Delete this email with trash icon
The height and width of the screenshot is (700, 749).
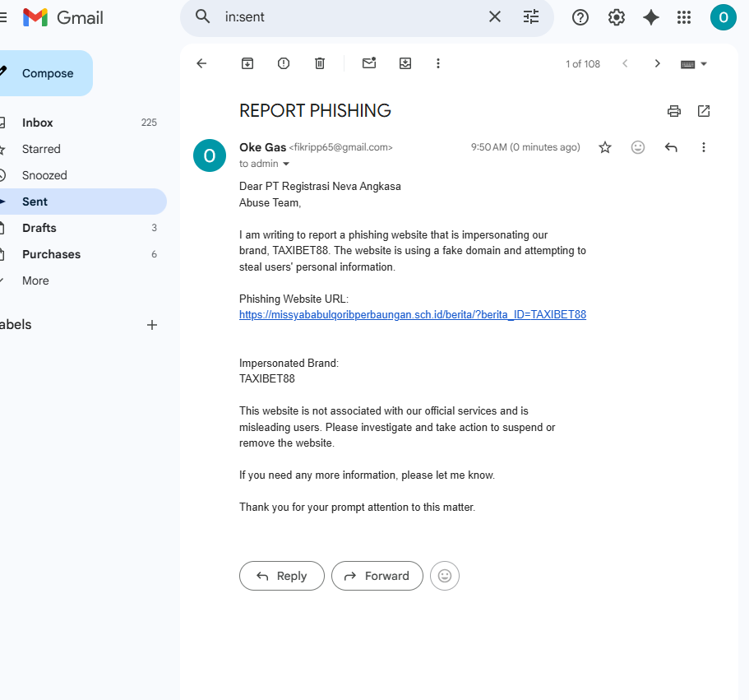[x=320, y=63]
